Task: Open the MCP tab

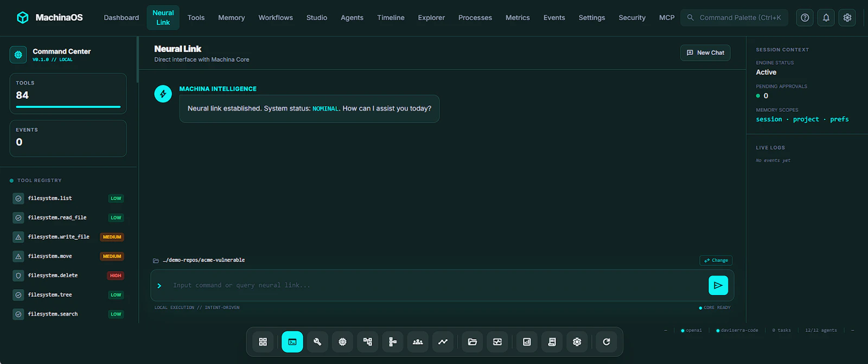Action: click(667, 17)
